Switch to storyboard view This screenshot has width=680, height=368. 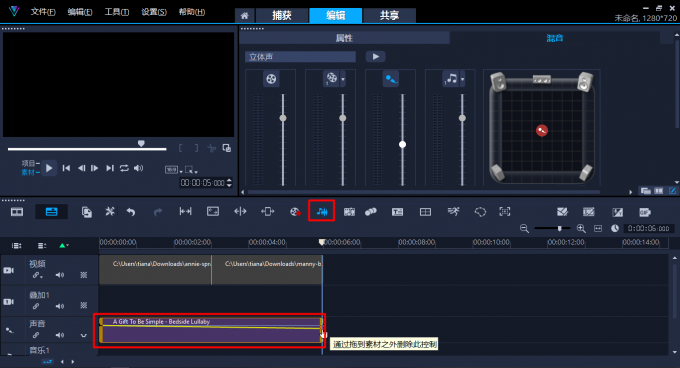17,212
